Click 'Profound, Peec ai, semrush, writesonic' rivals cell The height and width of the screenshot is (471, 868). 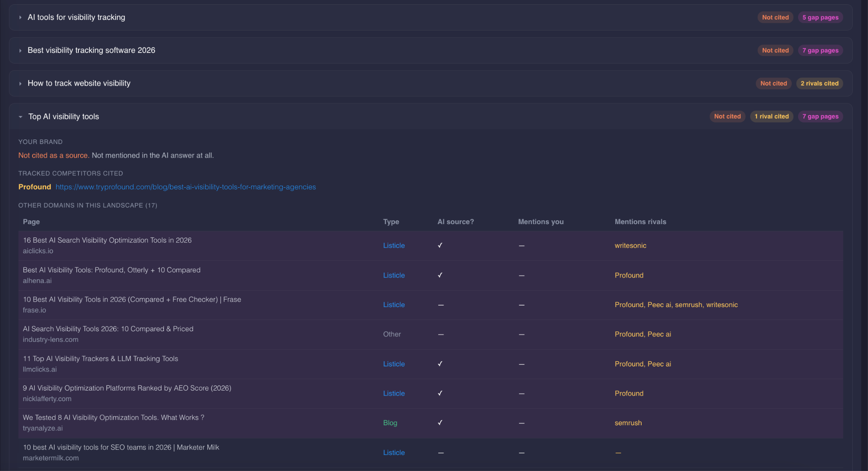[676, 305]
